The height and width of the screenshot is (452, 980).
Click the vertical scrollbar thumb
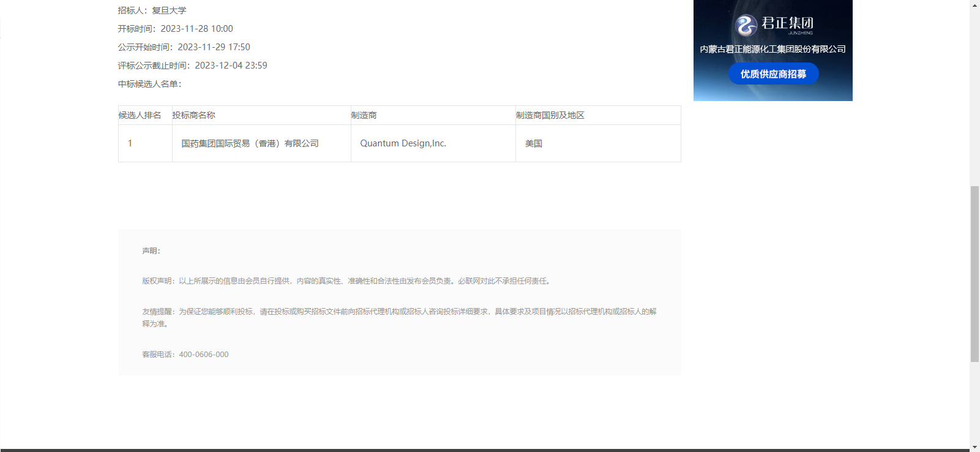pyautogui.click(x=974, y=273)
